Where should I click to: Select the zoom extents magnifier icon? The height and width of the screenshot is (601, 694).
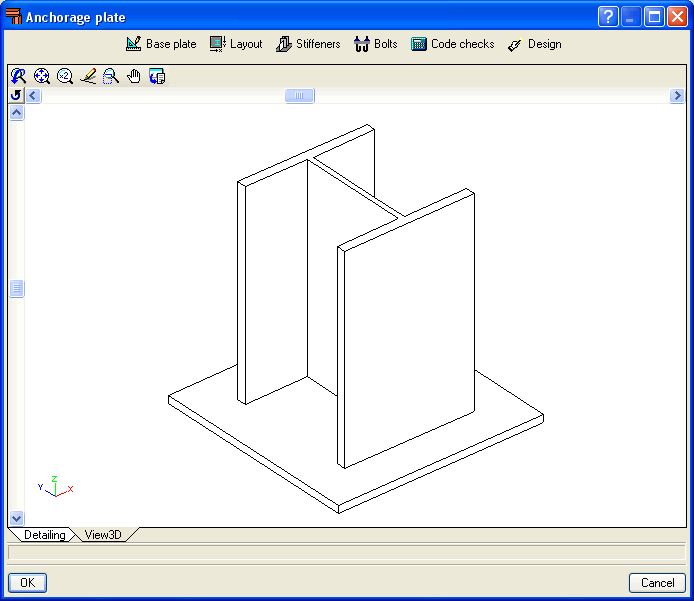point(42,76)
